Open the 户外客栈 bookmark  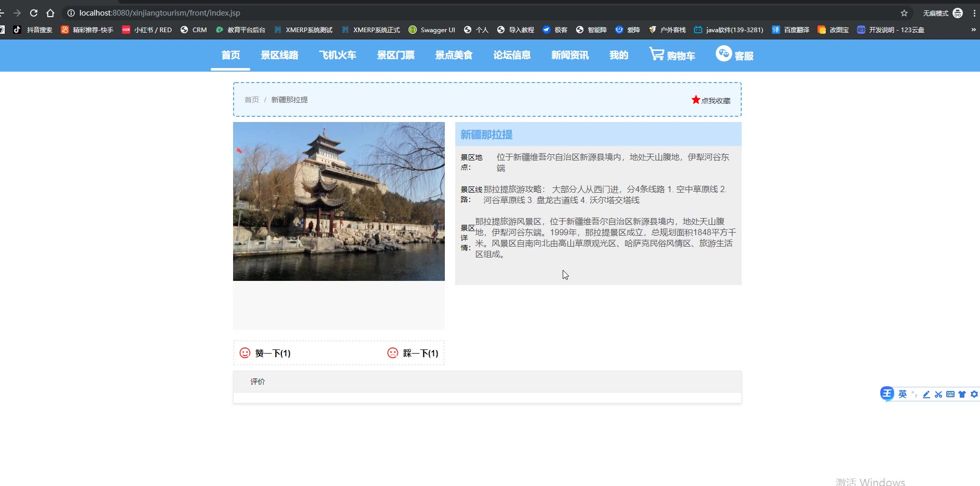667,30
